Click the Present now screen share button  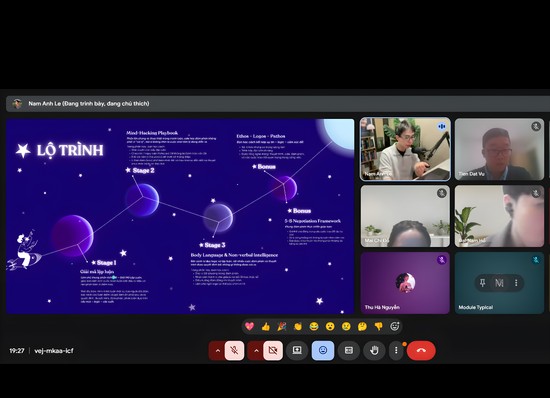(x=297, y=350)
